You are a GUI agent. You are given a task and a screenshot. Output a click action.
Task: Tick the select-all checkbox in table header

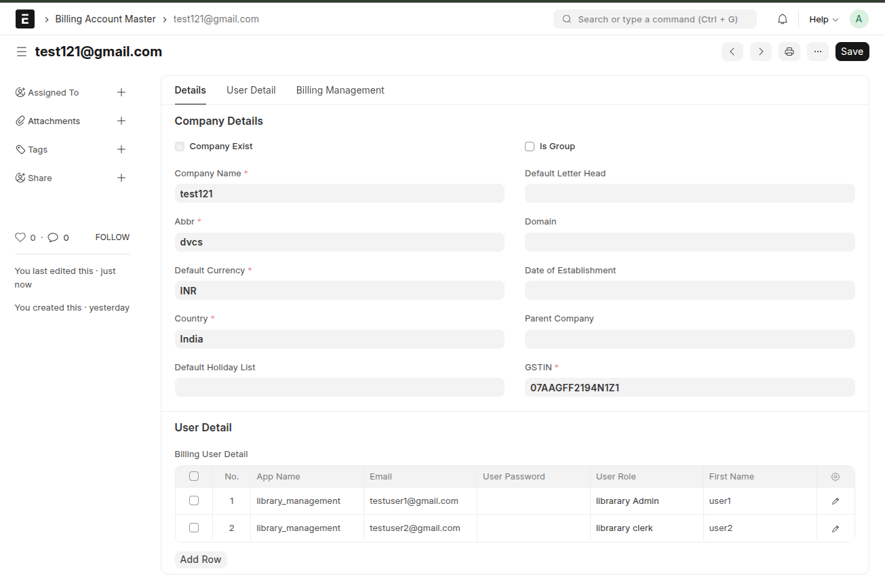click(194, 476)
